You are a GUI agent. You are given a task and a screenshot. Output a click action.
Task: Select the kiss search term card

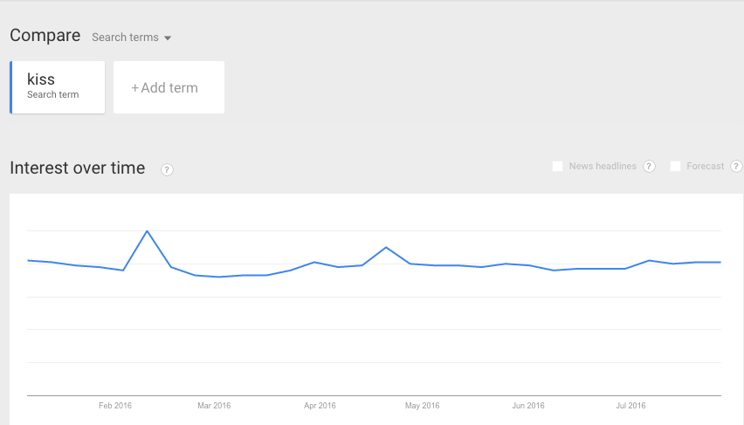point(57,87)
